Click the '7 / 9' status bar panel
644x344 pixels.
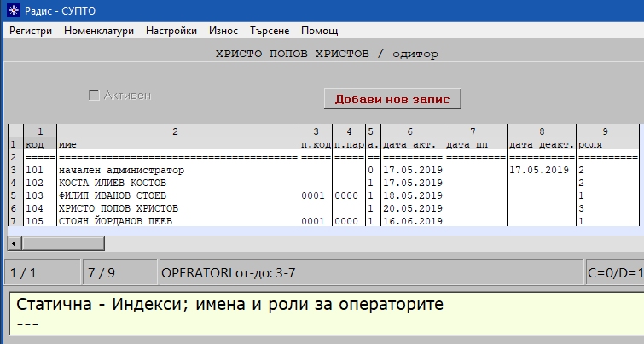coord(120,272)
